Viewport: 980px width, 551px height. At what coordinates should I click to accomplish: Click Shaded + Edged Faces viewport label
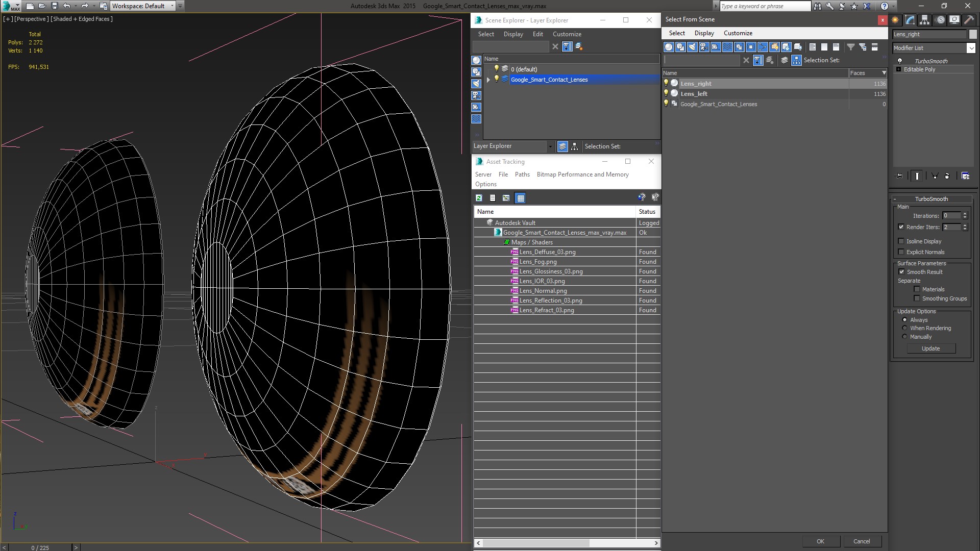point(82,19)
